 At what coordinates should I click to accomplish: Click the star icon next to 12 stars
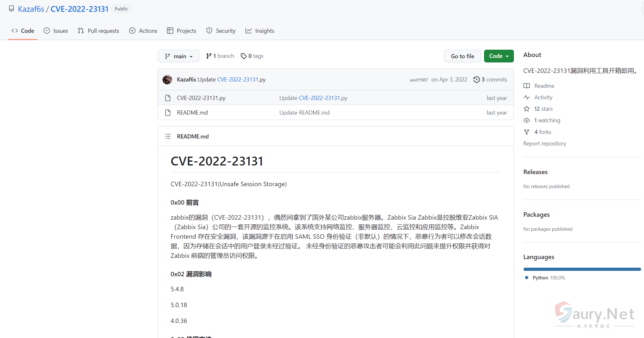tap(527, 109)
